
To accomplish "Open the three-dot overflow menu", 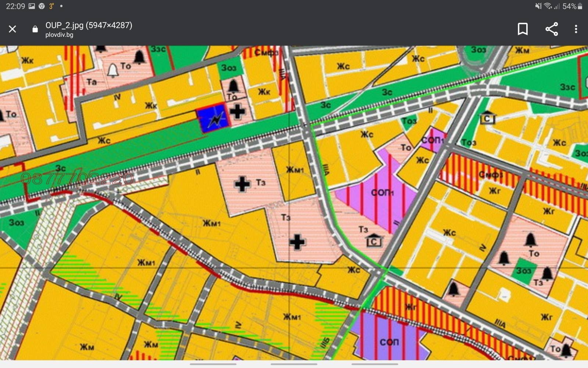I will (x=576, y=29).
